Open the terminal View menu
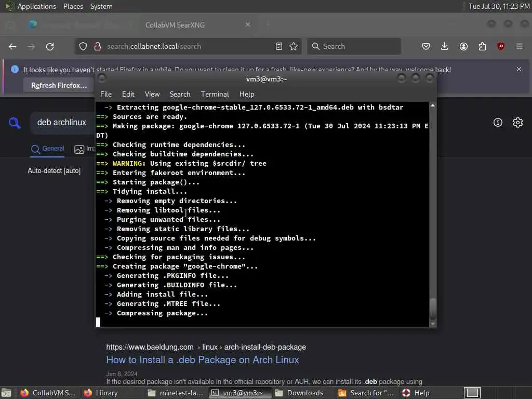The height and width of the screenshot is (399, 532). tap(152, 95)
